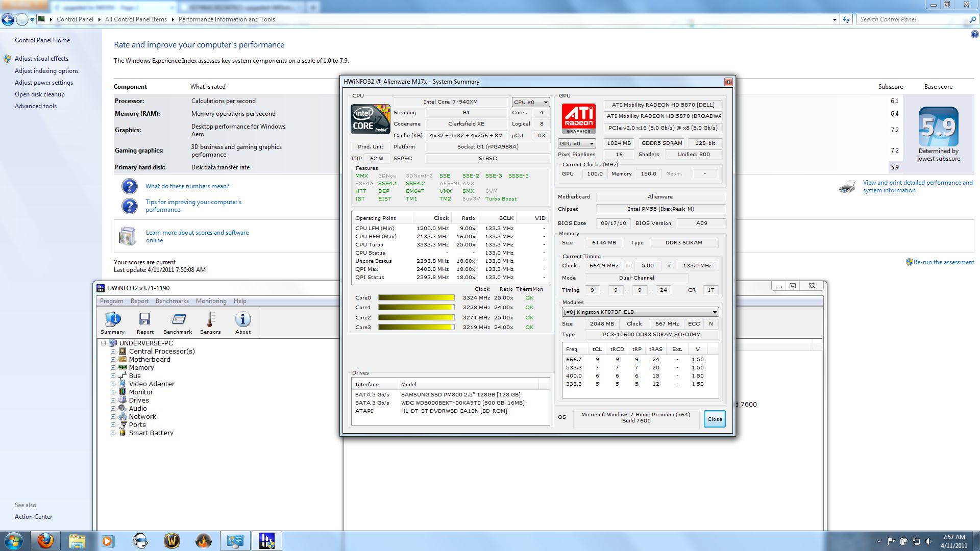Click the Action Center link under See also
The height and width of the screenshot is (551, 980).
tap(33, 517)
